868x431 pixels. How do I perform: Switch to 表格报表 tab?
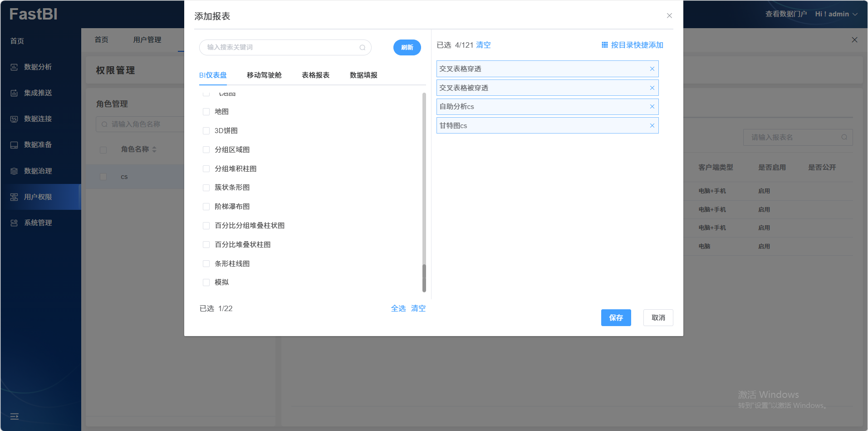click(x=315, y=75)
